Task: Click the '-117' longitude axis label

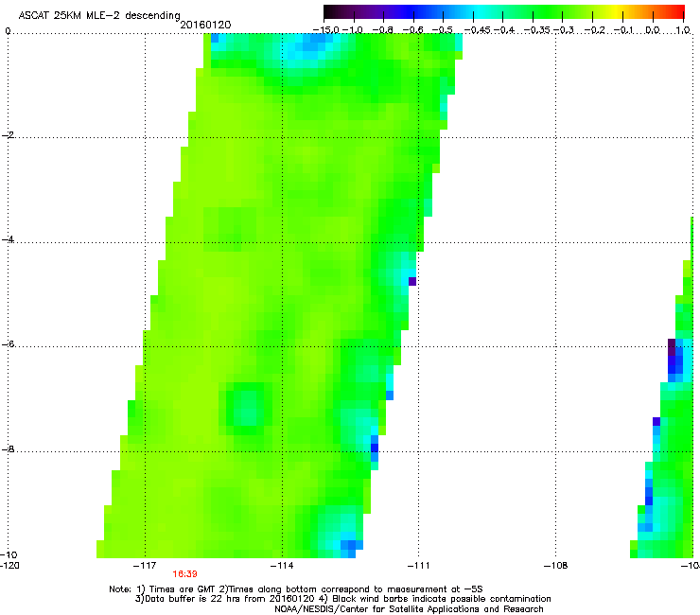Action: click(x=145, y=566)
